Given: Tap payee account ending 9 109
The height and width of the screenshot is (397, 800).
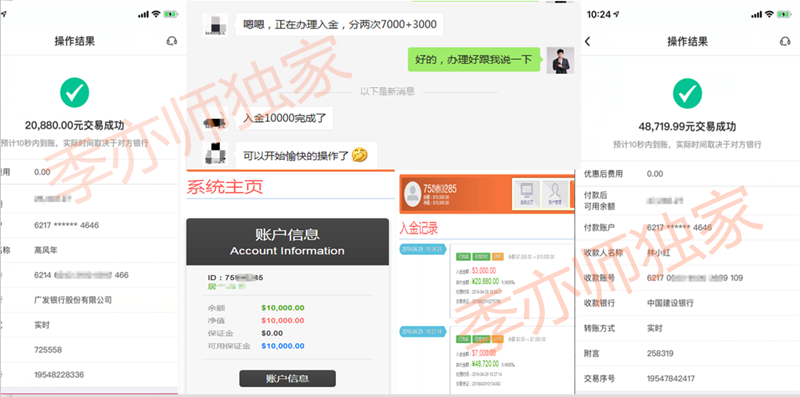Looking at the screenshot, I should (694, 278).
